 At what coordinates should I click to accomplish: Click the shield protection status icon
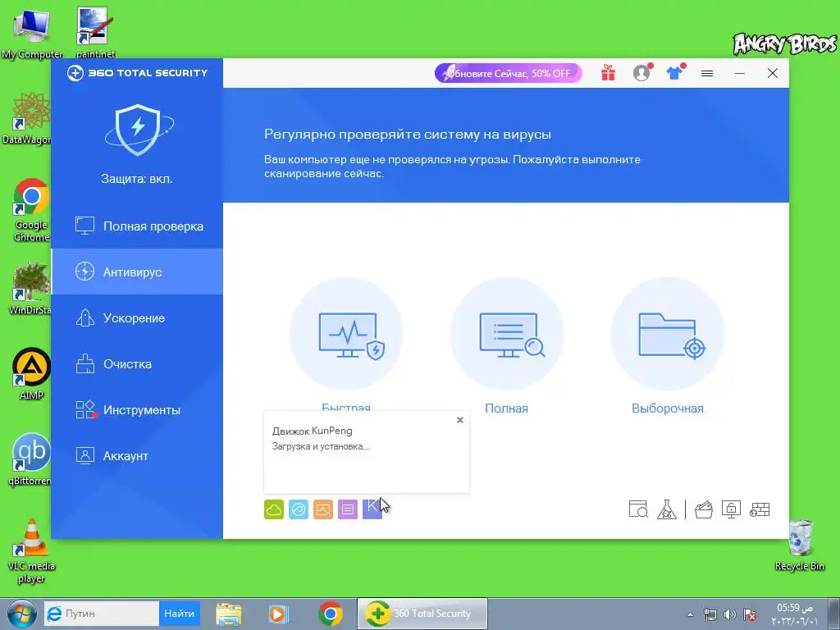[x=139, y=130]
